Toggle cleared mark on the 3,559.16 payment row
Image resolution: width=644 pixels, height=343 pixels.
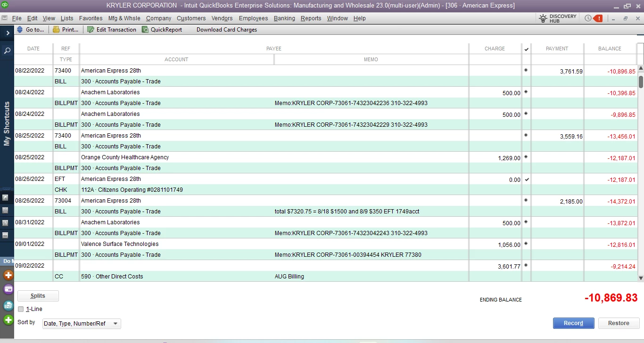pos(526,136)
